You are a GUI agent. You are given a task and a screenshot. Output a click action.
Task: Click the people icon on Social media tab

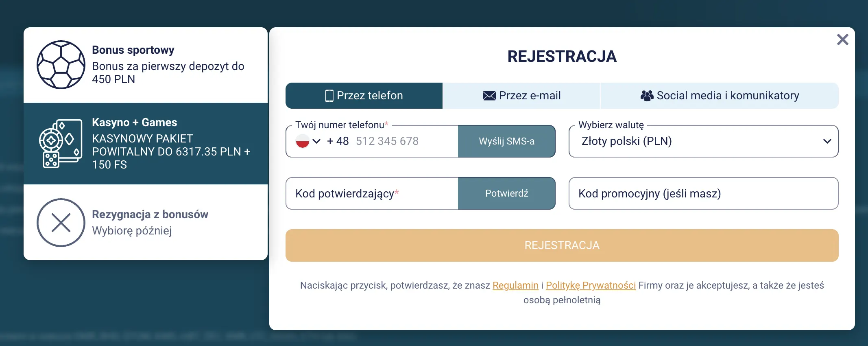pos(647,95)
